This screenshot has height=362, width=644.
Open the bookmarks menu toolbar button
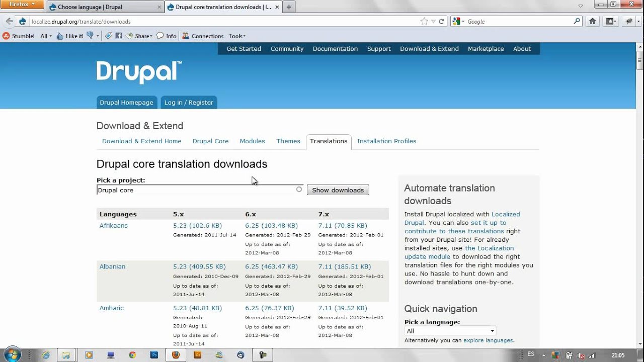(611, 21)
